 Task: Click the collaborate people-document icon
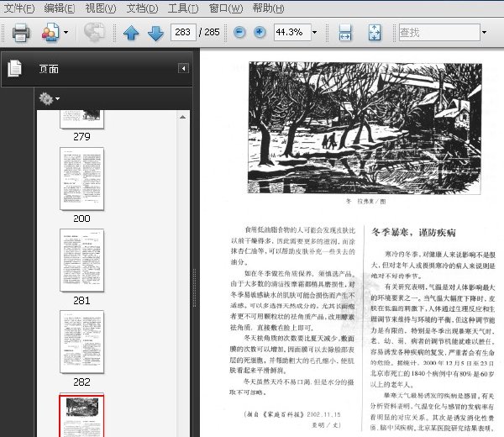point(50,32)
